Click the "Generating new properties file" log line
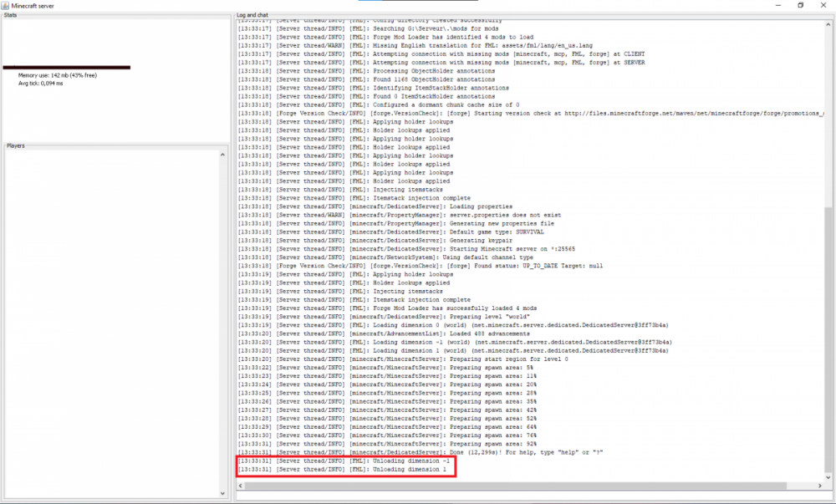This screenshot has height=504, width=836. click(396, 224)
